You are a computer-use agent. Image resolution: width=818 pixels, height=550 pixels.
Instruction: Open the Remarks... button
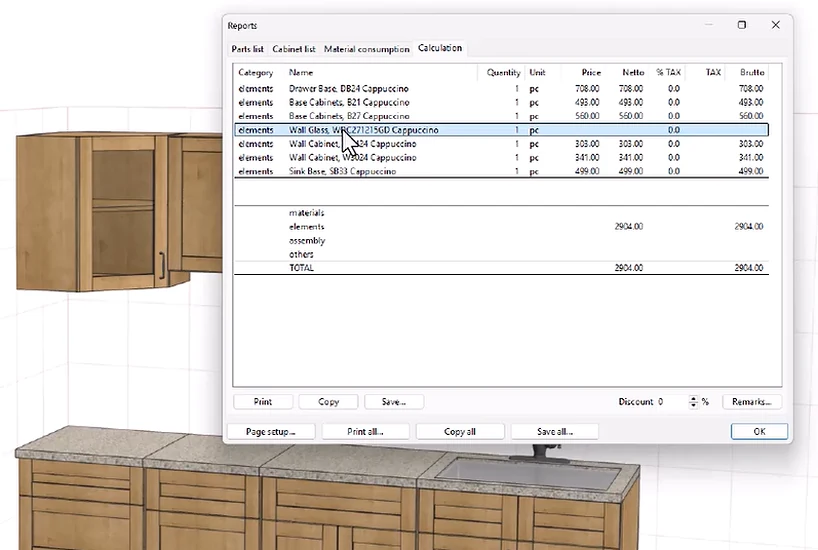(x=752, y=402)
